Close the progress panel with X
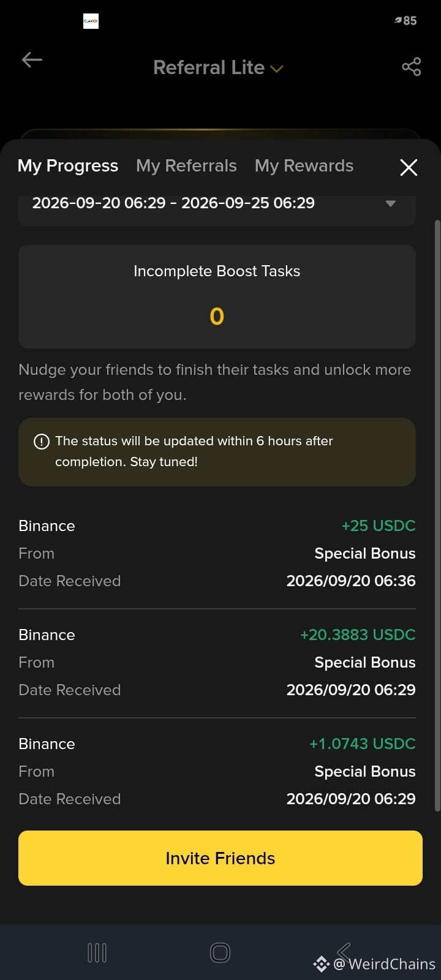The height and width of the screenshot is (980, 441). (x=409, y=167)
